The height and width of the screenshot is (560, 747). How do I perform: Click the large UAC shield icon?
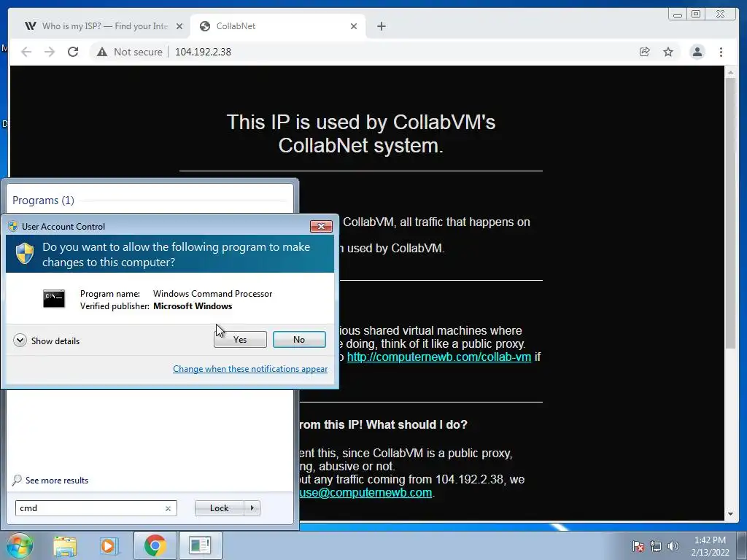click(24, 254)
